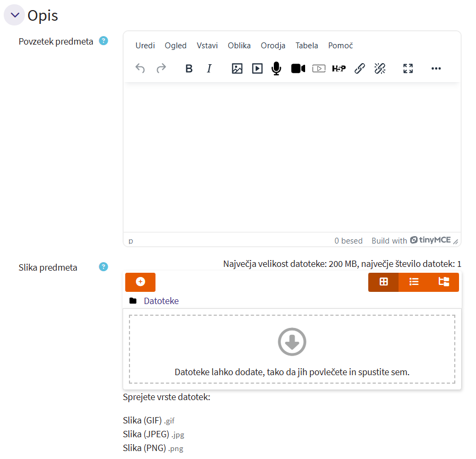Open the Vstavi menu

[x=207, y=46]
